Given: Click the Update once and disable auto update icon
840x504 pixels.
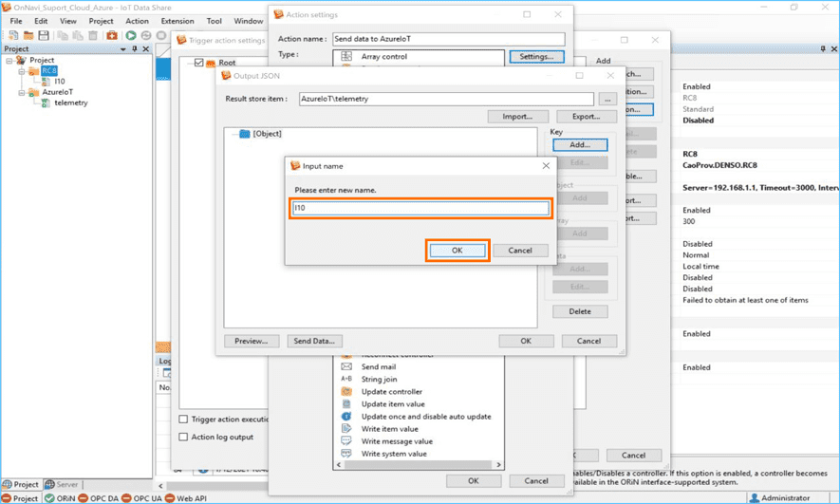Looking at the screenshot, I should (346, 416).
